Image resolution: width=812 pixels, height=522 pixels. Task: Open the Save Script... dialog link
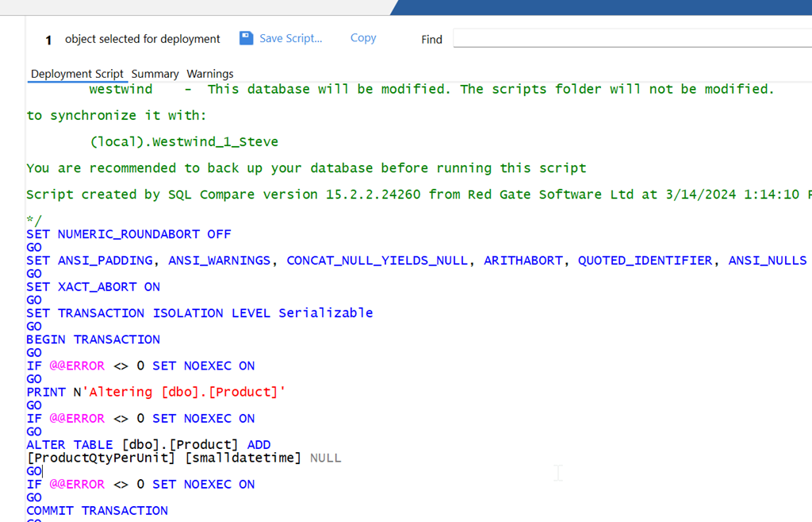tap(290, 38)
